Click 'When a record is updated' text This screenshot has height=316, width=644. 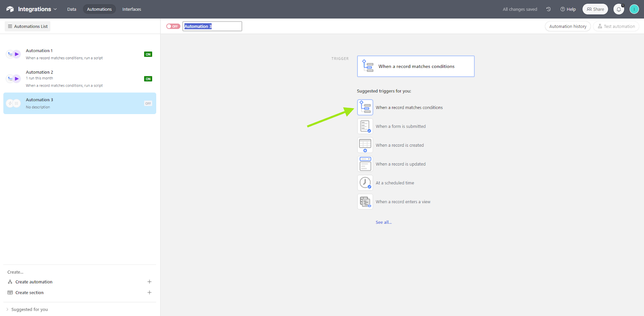pyautogui.click(x=400, y=164)
